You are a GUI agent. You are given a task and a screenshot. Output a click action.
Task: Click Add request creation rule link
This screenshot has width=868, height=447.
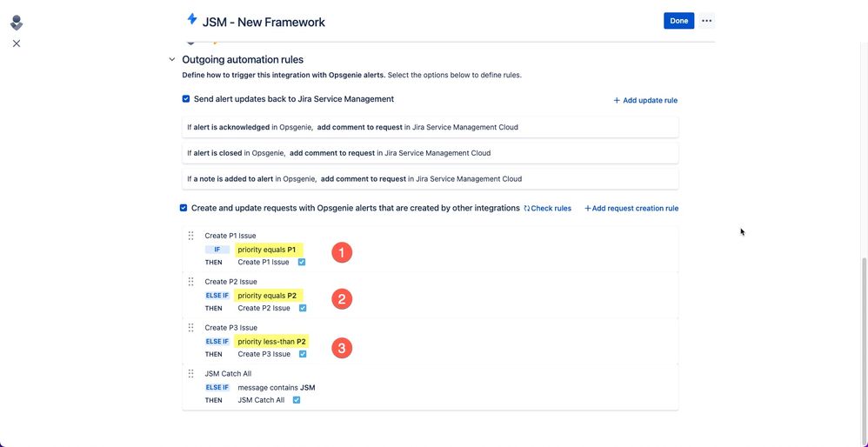[x=631, y=209]
